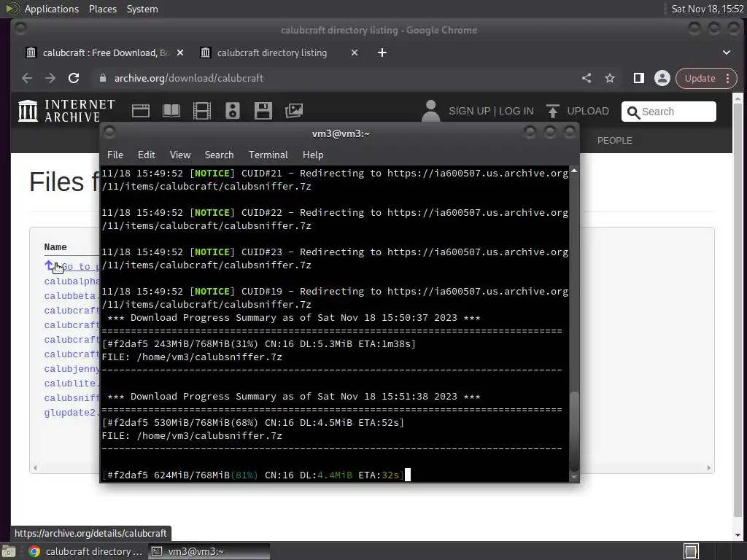Open the Internet Archive audio (speaker) icon

pos(233,111)
